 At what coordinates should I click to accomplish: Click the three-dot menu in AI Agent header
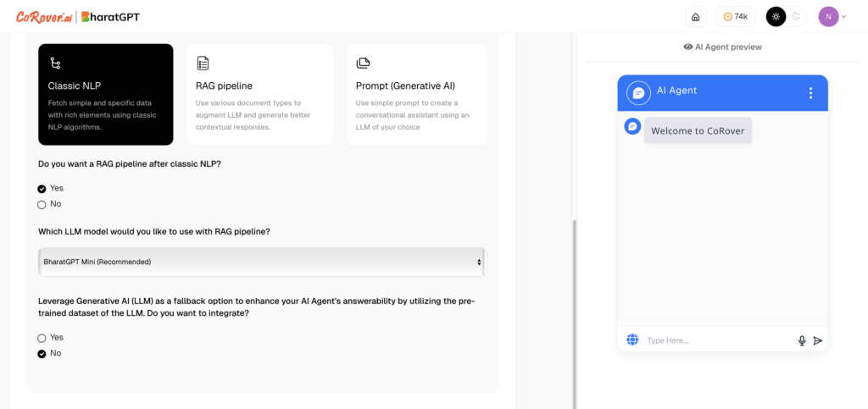[x=810, y=93]
